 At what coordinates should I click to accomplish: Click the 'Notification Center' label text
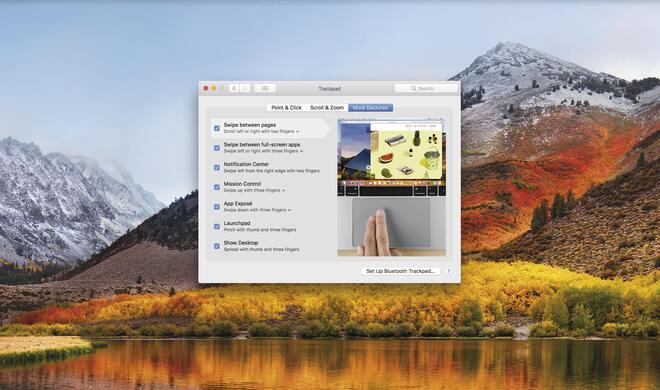click(246, 164)
